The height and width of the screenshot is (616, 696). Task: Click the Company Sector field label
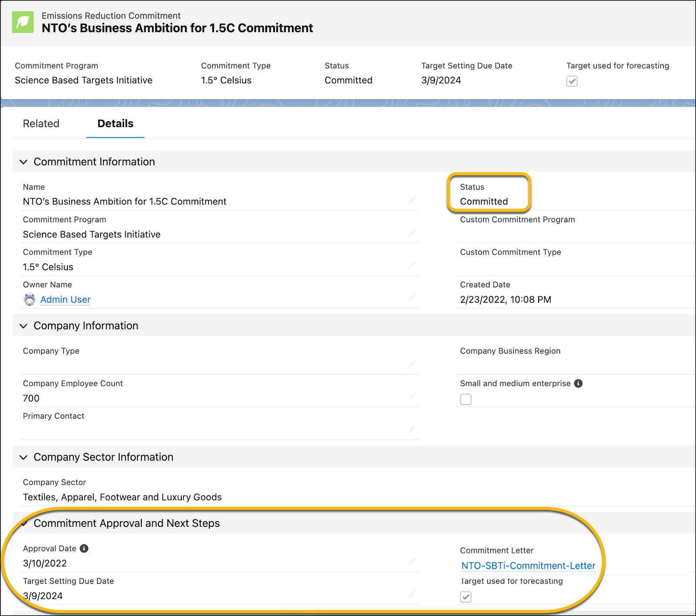54,482
